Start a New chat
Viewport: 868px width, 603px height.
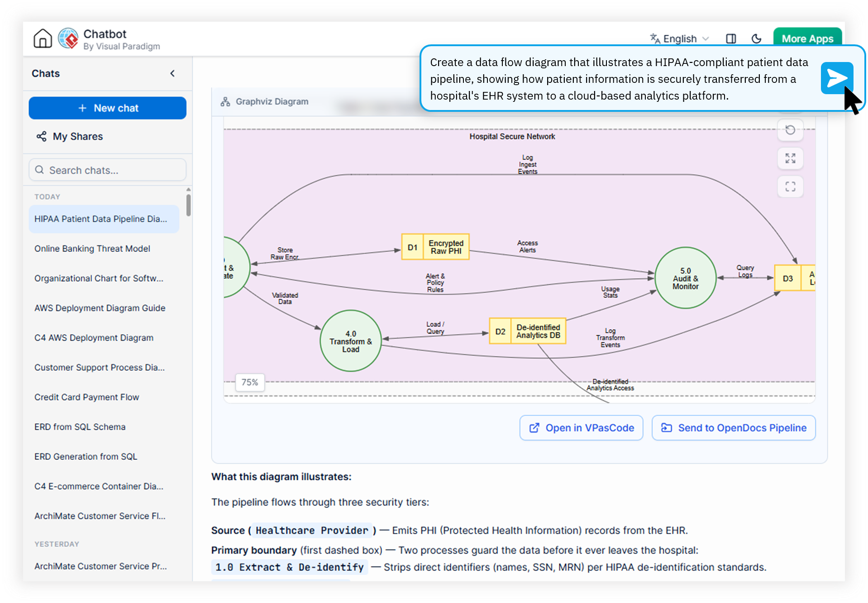107,108
